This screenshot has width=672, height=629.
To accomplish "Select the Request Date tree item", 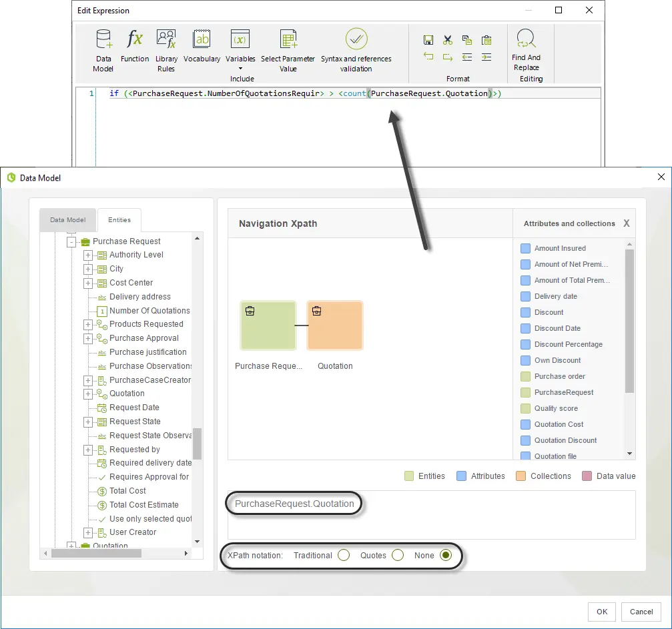I will pos(134,408).
